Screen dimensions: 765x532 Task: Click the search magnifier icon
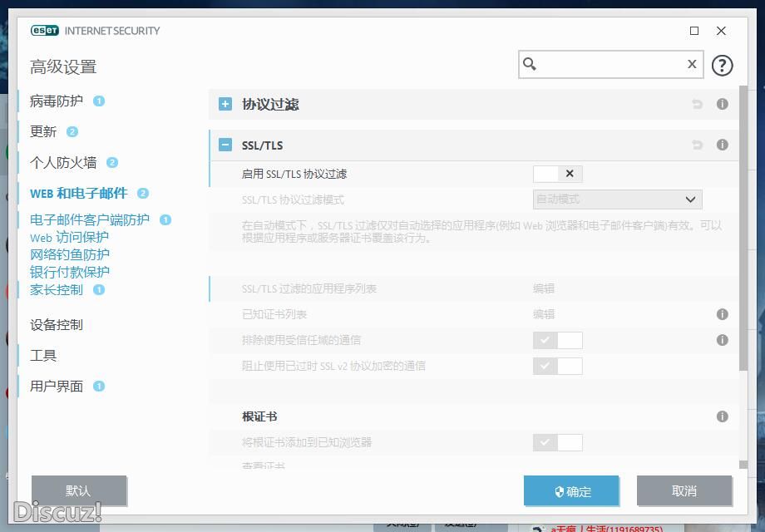[x=530, y=64]
